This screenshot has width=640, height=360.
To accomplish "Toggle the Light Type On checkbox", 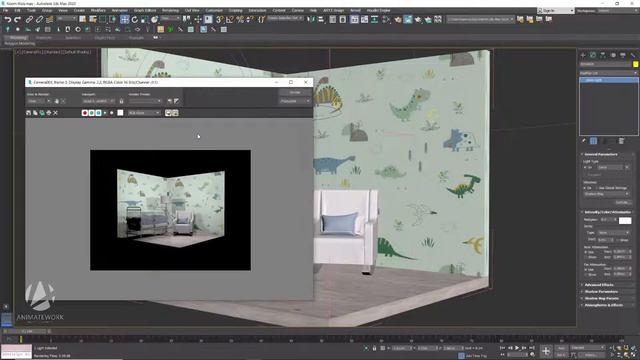I will pyautogui.click(x=585, y=167).
